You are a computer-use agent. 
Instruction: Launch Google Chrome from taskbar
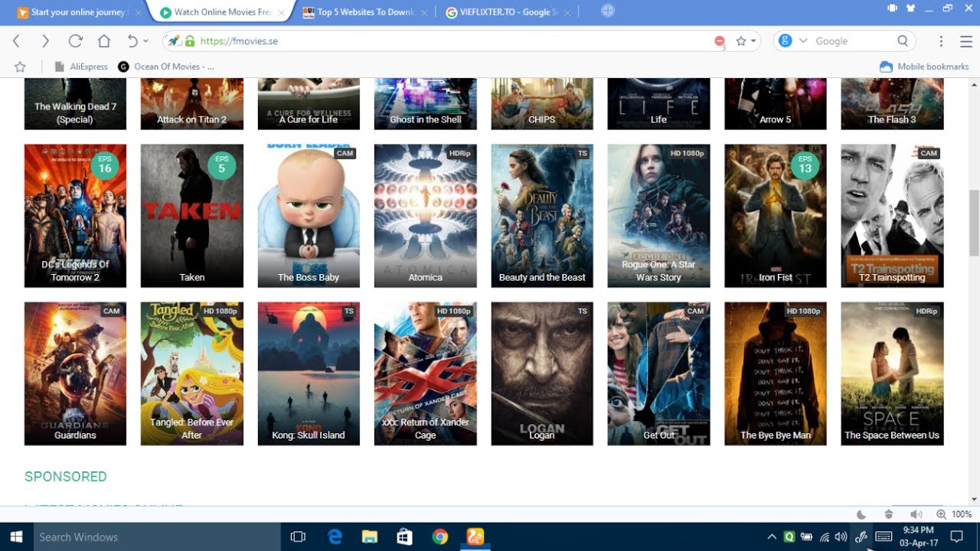click(440, 537)
